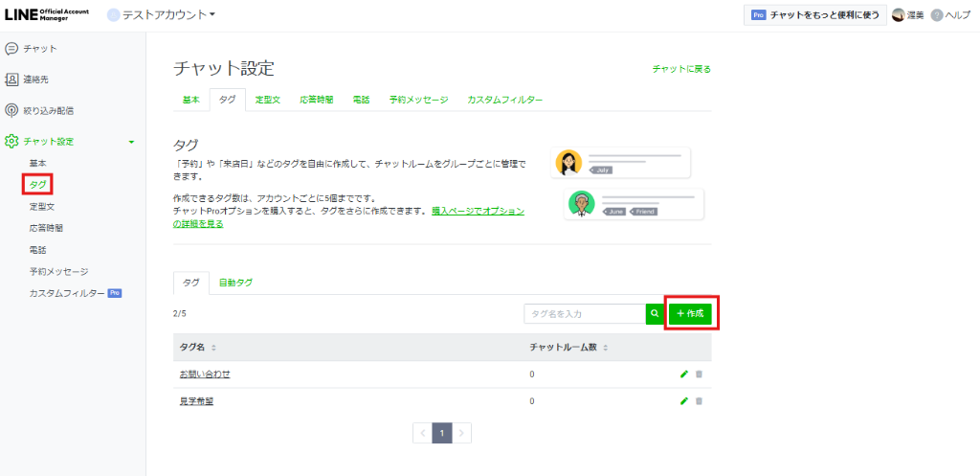Select カスタムフィルター in the left sidebar

[67, 293]
